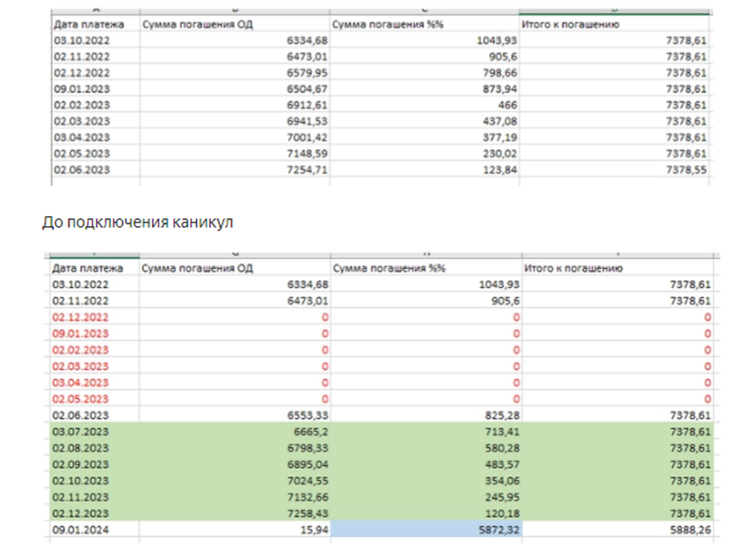Click the red date 02.05.2023
The width and height of the screenshot is (756, 544).
[80, 399]
